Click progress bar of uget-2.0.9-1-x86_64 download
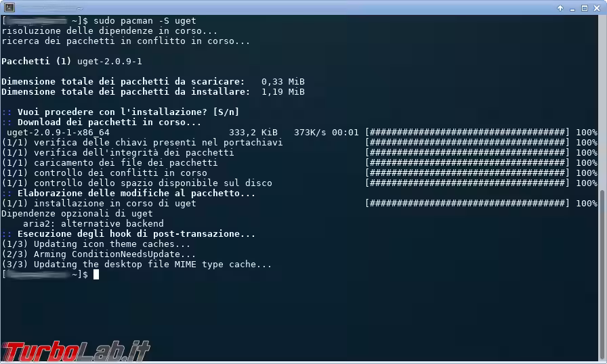 tap(467, 133)
